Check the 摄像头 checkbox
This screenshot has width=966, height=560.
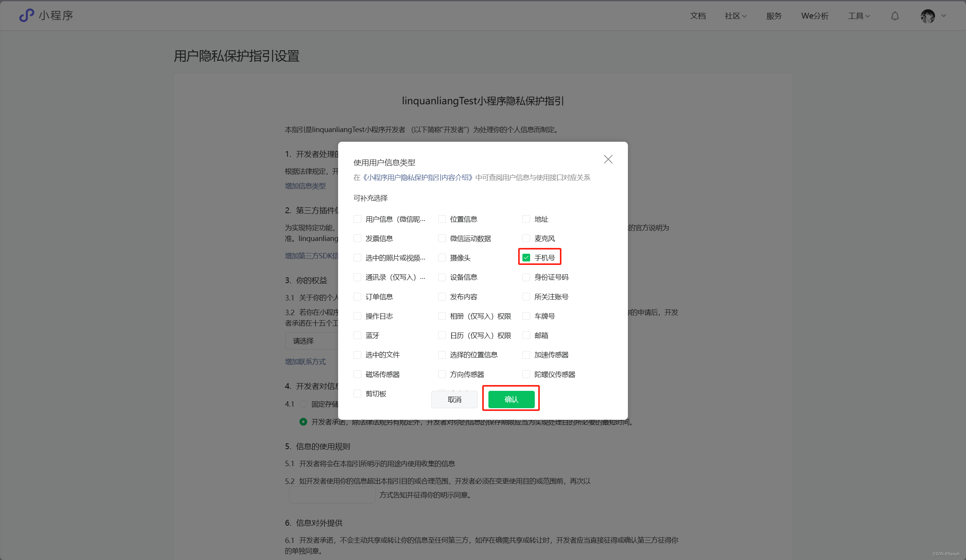[x=442, y=258]
